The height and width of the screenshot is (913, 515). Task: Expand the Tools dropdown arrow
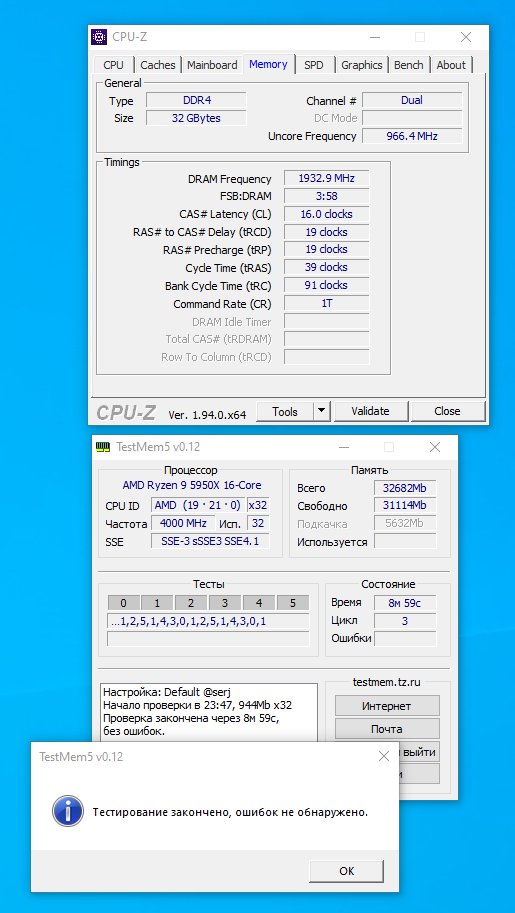(322, 412)
